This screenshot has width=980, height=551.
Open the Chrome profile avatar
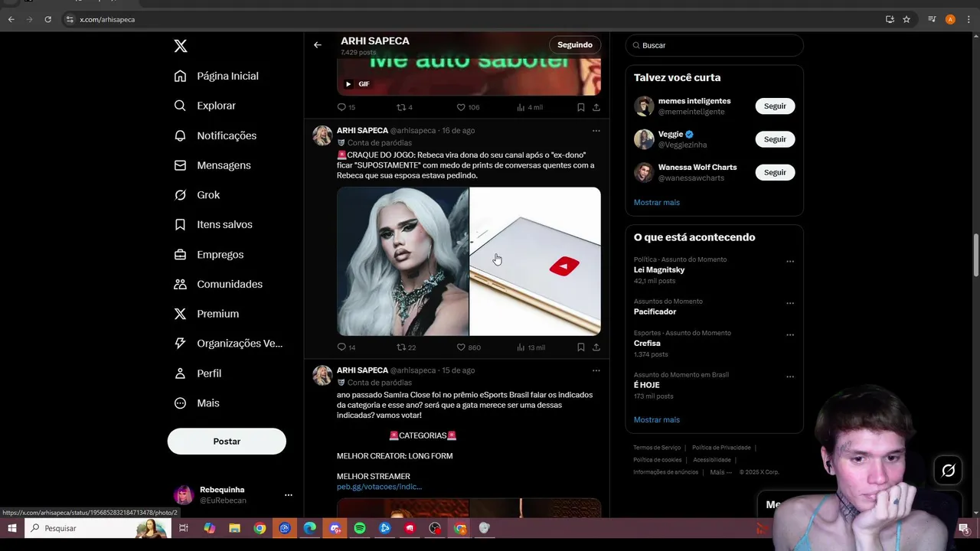pyautogui.click(x=950, y=19)
